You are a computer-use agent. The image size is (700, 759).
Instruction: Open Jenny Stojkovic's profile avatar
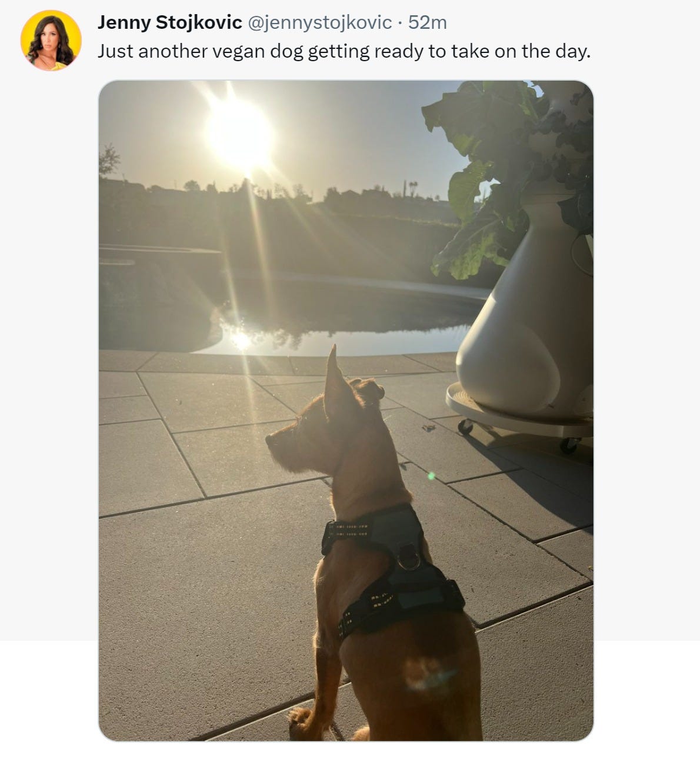[51, 41]
